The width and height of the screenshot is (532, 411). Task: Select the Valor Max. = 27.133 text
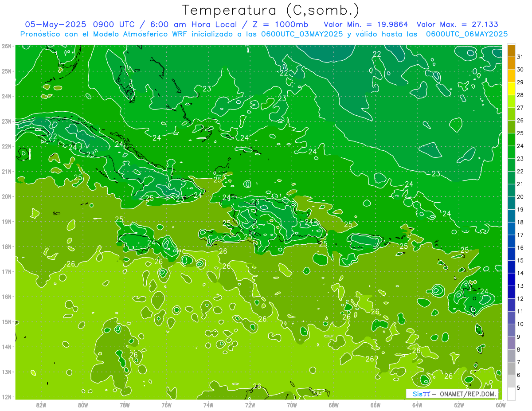click(457, 24)
